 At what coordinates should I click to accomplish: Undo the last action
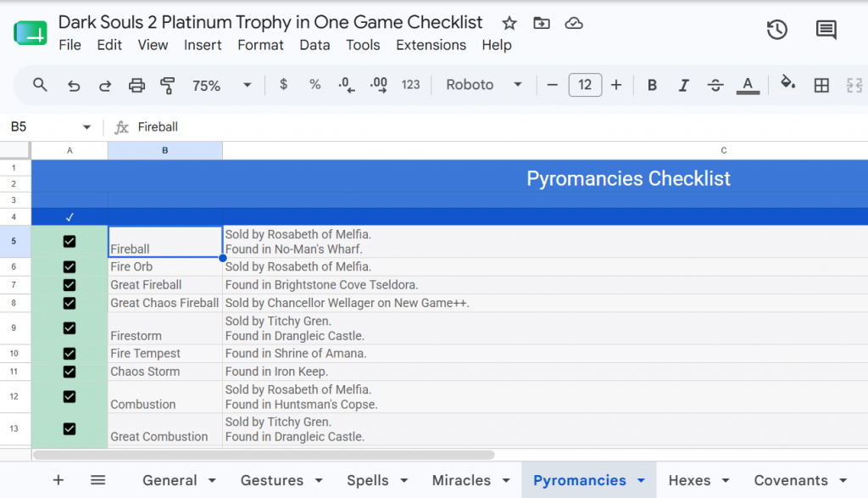(73, 86)
